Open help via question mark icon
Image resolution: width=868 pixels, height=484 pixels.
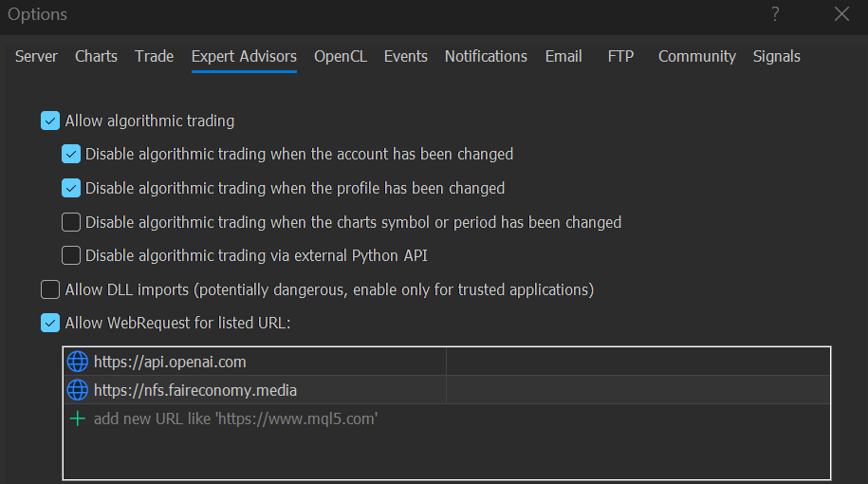pos(775,14)
